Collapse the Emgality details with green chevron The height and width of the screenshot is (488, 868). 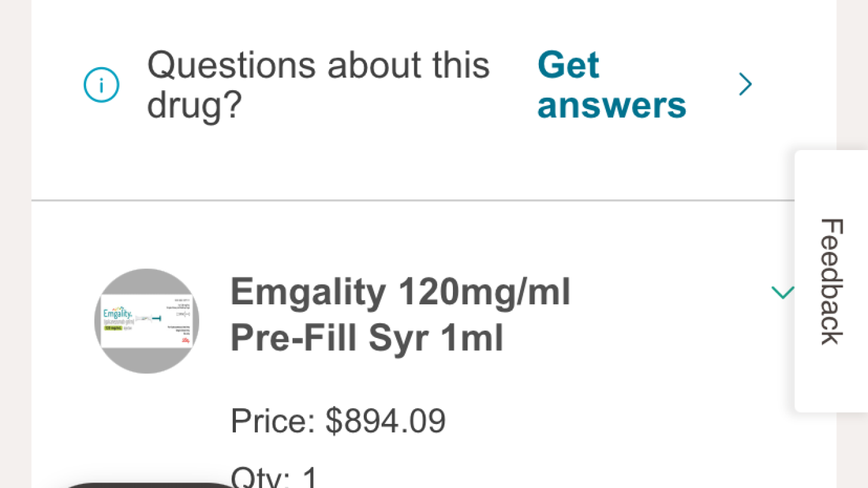[783, 293]
